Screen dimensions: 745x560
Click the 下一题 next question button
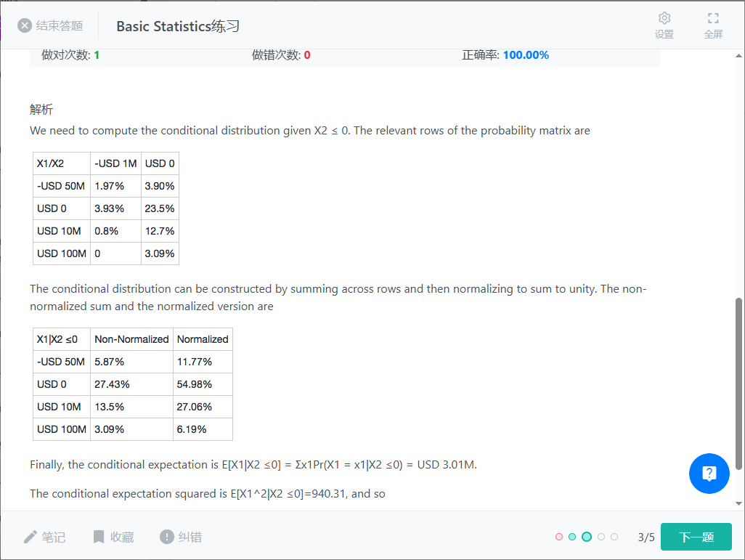coord(696,537)
